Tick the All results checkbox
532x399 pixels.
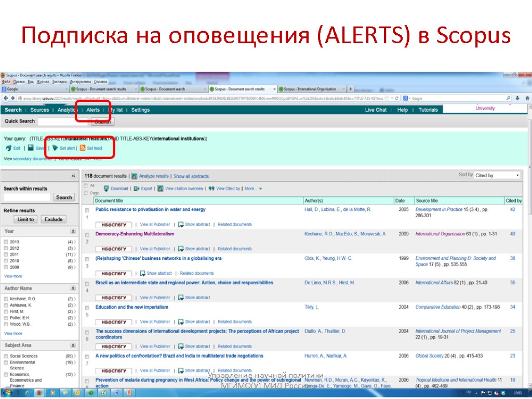86,185
